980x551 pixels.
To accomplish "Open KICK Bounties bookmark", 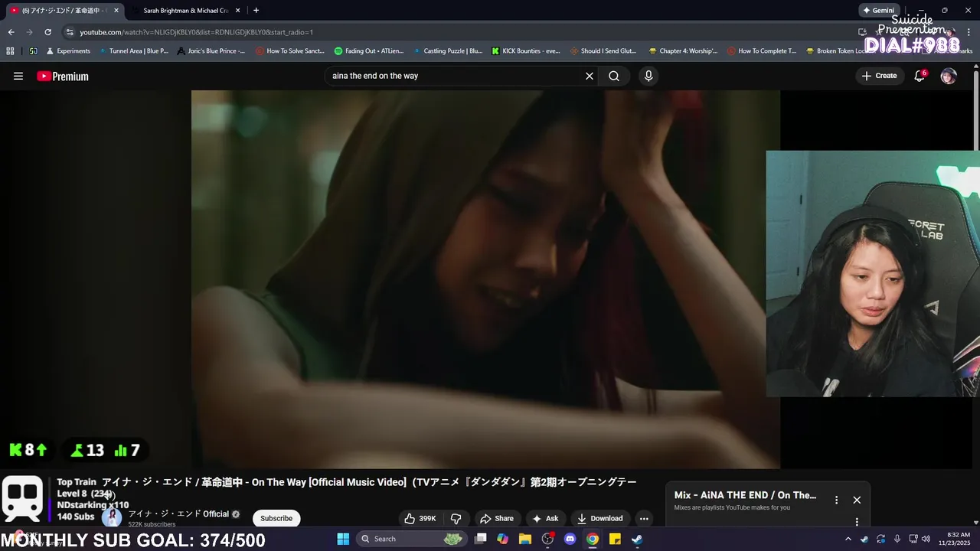I will (526, 51).
